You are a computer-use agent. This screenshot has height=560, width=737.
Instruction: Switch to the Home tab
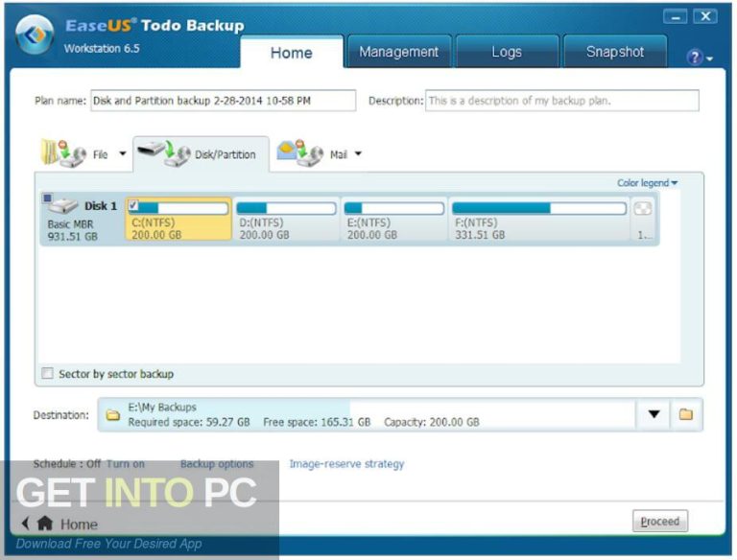pos(292,53)
